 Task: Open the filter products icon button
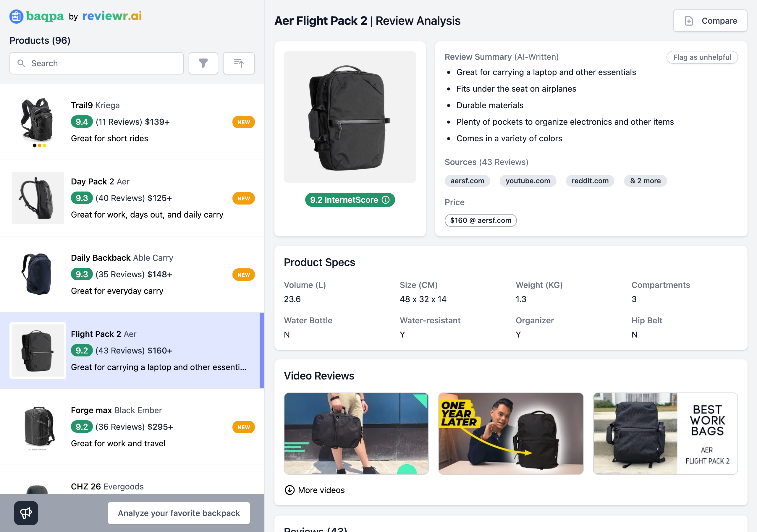tap(203, 63)
